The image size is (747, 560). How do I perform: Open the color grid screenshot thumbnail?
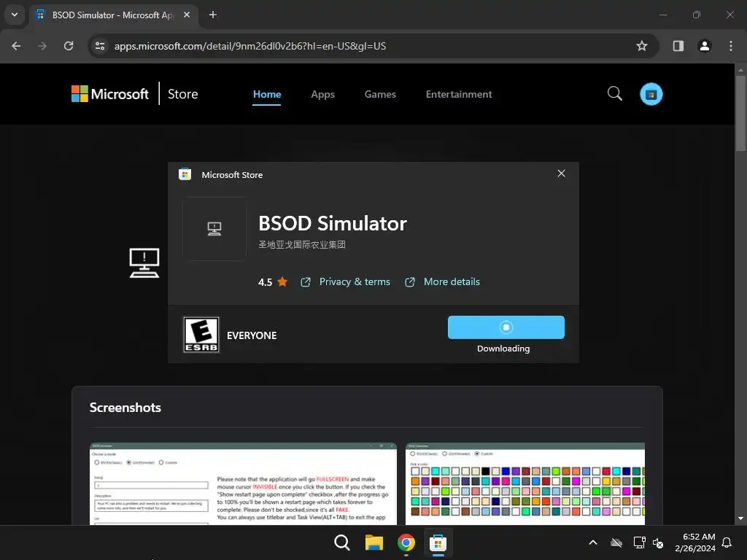click(525, 484)
